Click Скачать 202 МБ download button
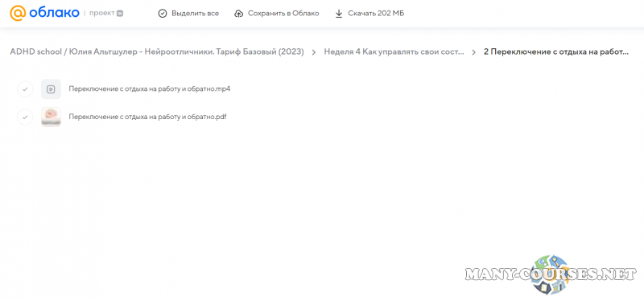644x301 pixels. [369, 14]
